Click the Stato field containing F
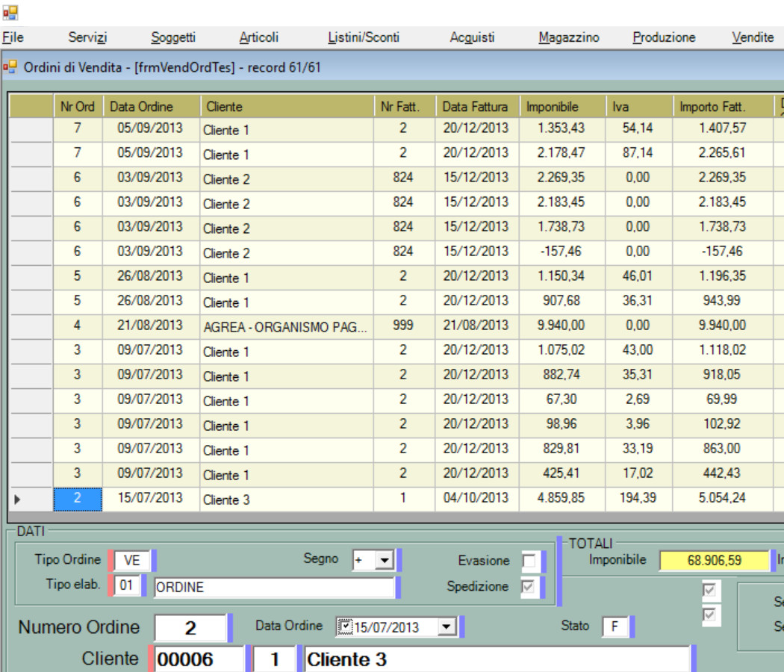Screen dimensions: 784x672 point(615,627)
